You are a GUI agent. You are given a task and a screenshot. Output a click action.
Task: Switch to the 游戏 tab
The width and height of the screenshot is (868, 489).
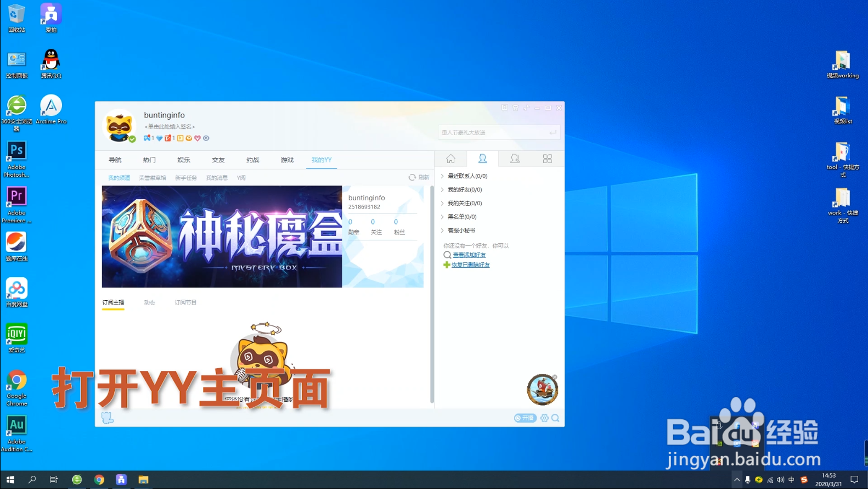(287, 160)
